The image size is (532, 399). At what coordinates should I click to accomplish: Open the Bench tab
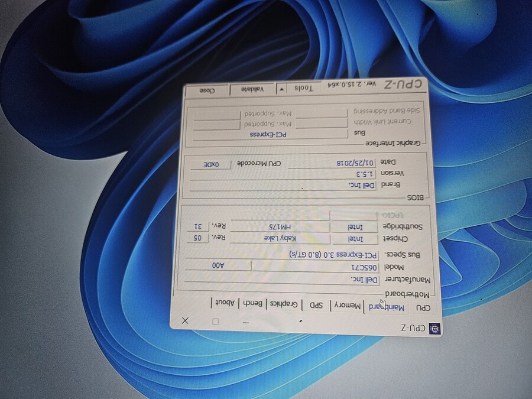click(253, 303)
